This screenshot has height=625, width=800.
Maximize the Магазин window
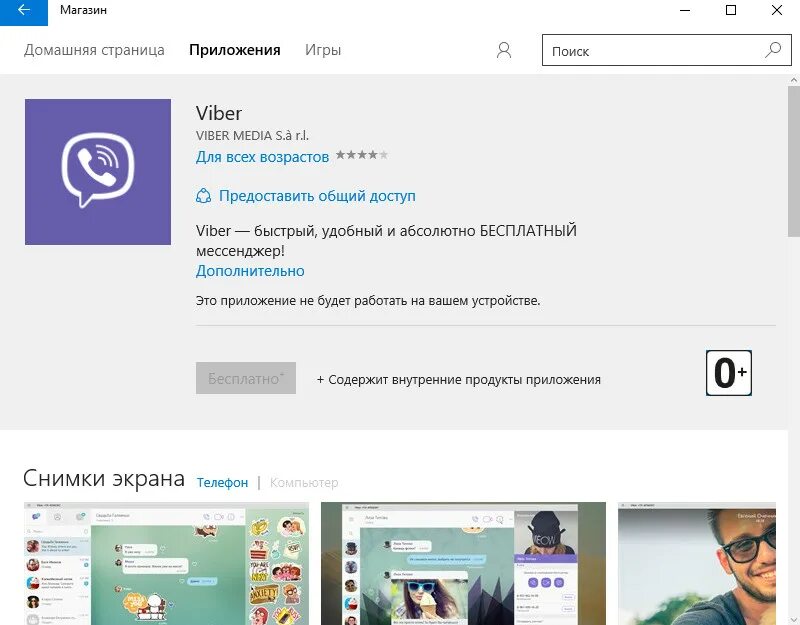731,10
